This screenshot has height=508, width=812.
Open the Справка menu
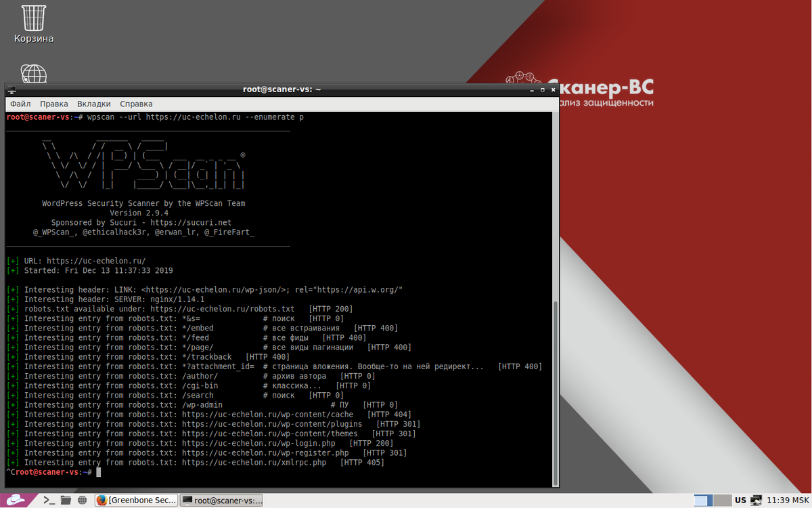pos(136,104)
